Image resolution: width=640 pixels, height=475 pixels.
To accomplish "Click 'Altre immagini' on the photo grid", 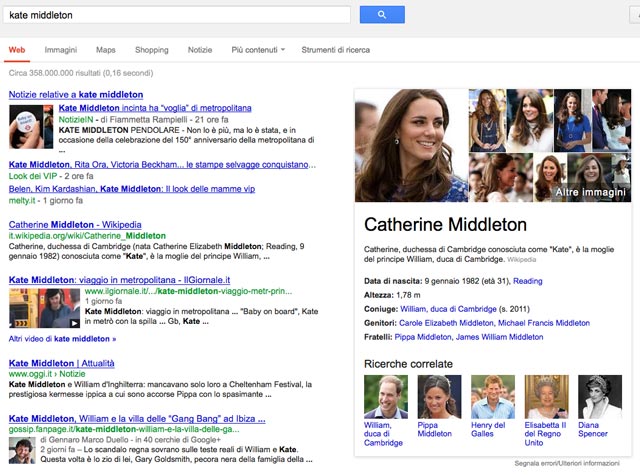I will 590,192.
